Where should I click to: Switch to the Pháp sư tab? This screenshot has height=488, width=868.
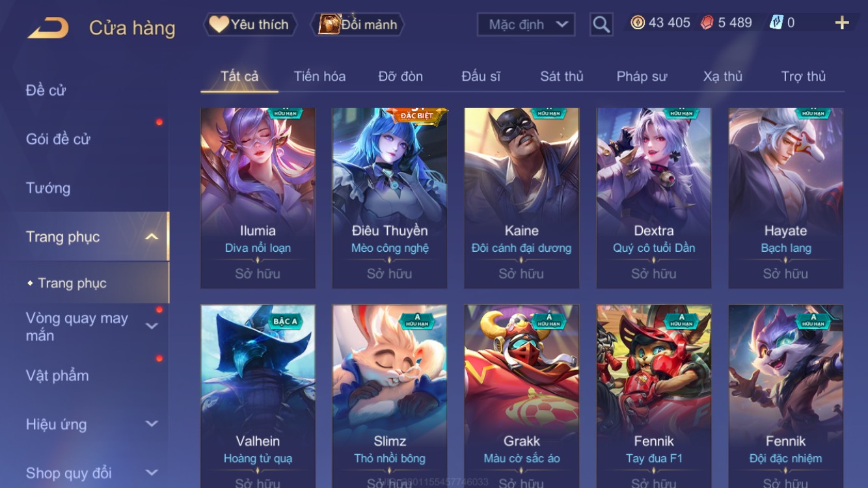642,76
